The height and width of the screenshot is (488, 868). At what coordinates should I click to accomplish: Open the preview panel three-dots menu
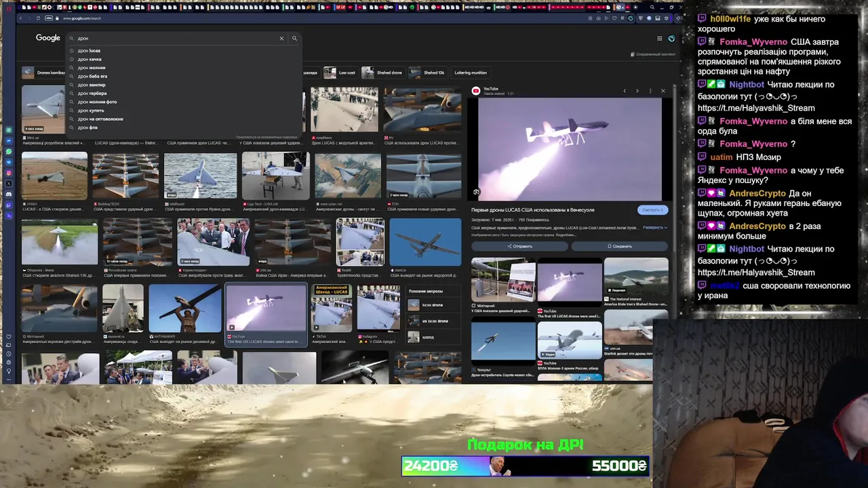click(x=650, y=91)
